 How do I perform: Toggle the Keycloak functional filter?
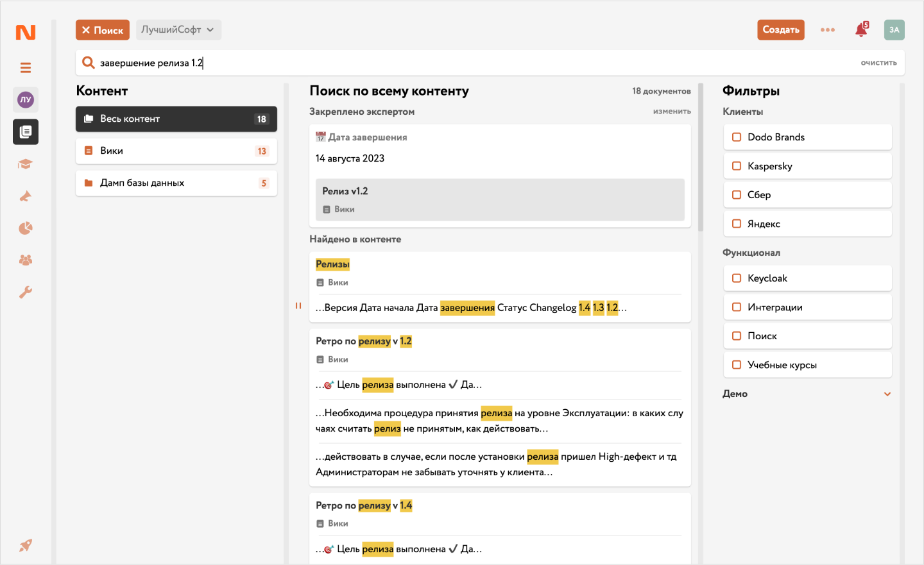coord(737,278)
